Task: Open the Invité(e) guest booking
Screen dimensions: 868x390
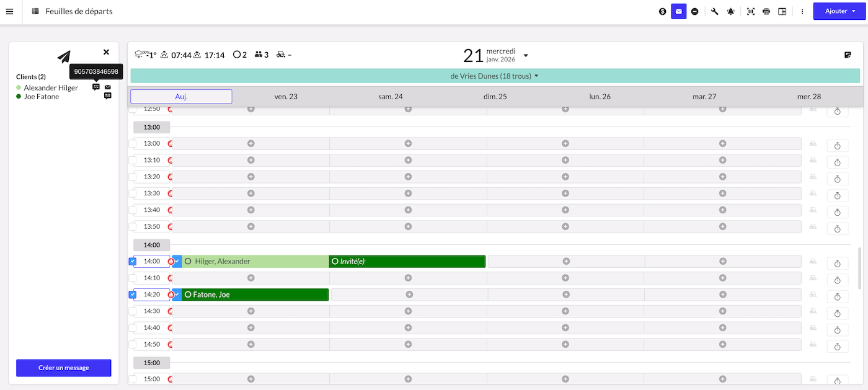Action: coord(407,261)
